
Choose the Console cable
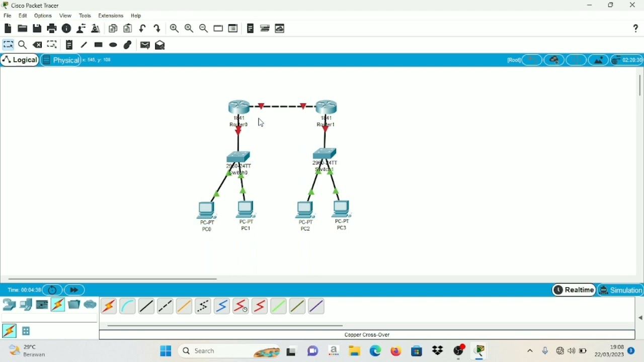128,306
